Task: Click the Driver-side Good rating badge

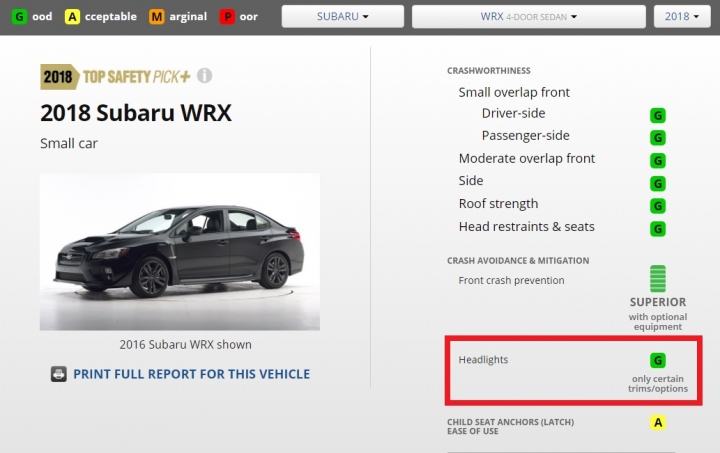Action: (658, 115)
